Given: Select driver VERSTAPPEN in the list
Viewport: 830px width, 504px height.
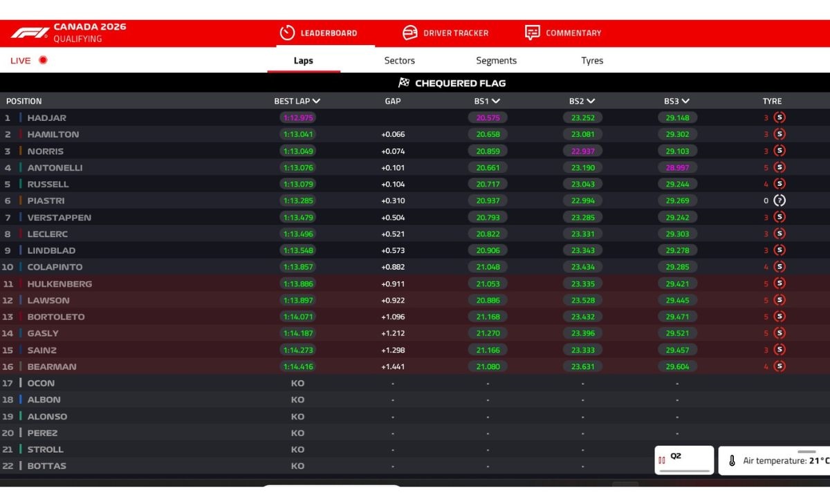Looking at the screenshot, I should [59, 217].
